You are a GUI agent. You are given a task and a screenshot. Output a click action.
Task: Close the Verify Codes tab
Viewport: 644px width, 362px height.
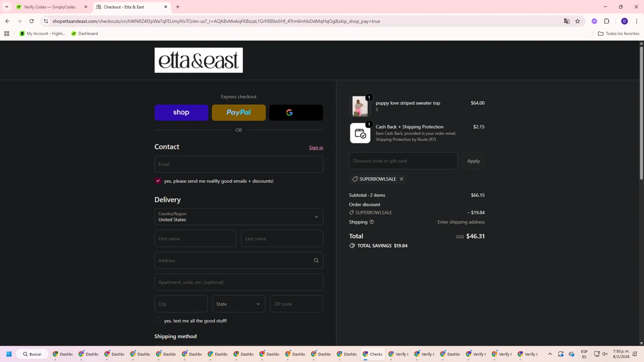[x=86, y=7]
